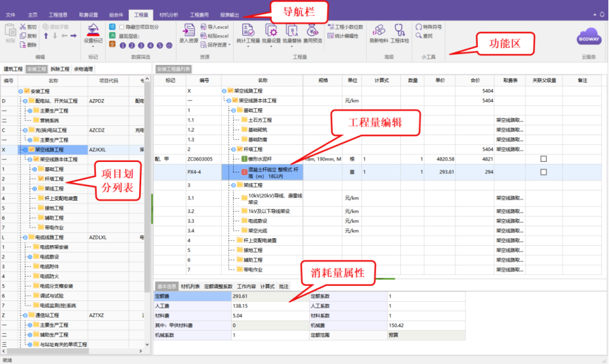Viewport: 609px width, 364px height.
Task: Click the 批量设置 gear icon
Action: [x=271, y=30]
